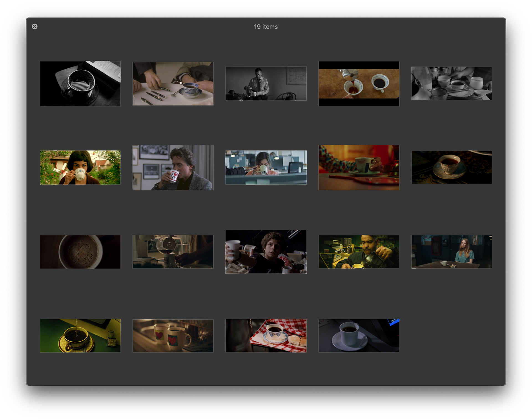Open black-and-white striped coffee cup thumbnail
The height and width of the screenshot is (420, 532).
click(80, 84)
